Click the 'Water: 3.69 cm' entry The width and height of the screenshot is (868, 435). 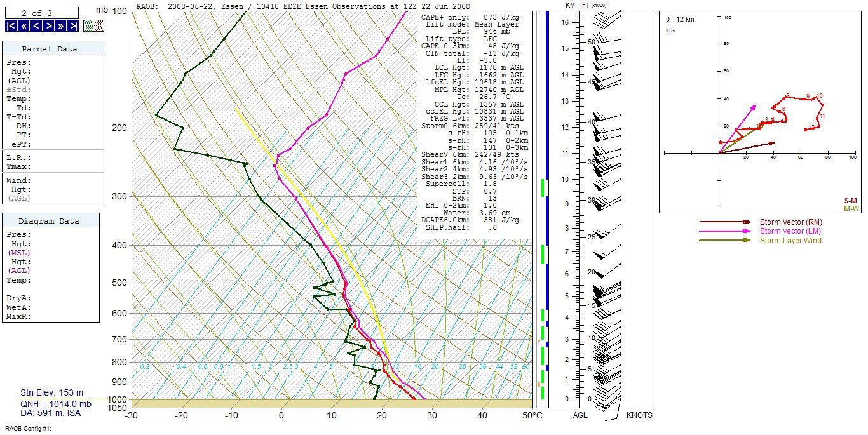[x=477, y=213]
